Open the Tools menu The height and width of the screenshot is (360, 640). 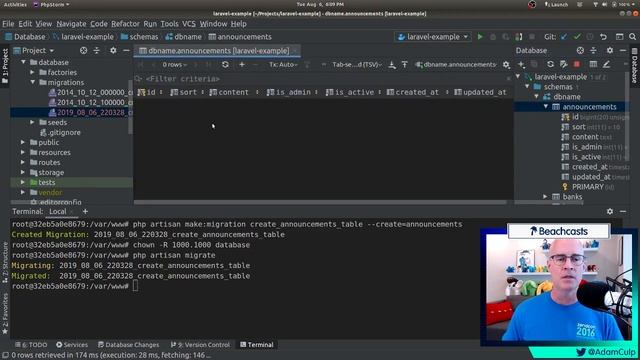pos(169,24)
